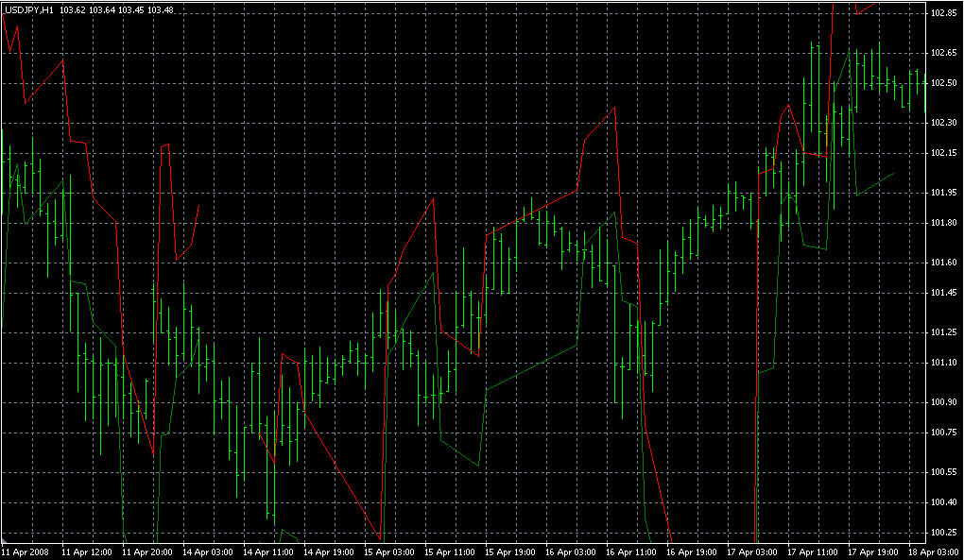
Task: Click the 101.45 price axis value
Action: [944, 293]
